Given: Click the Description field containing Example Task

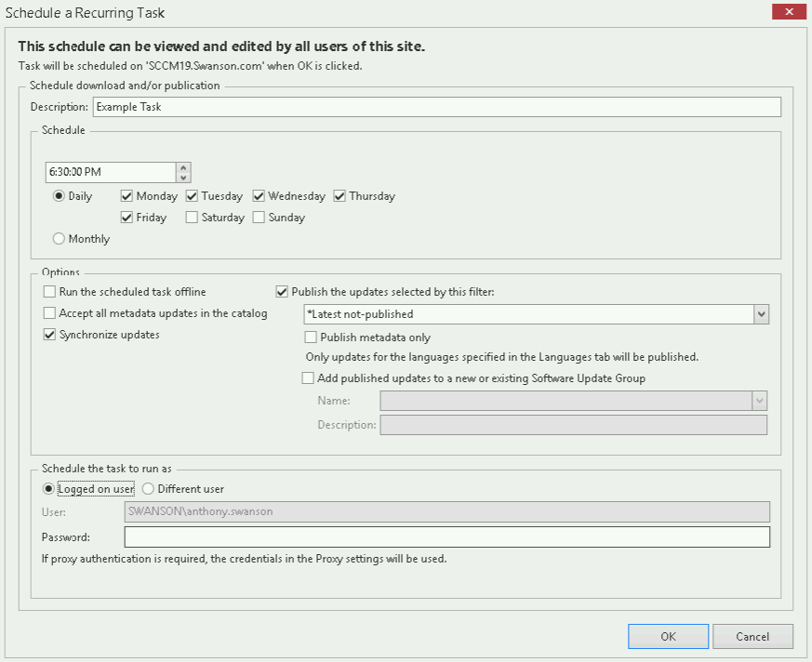Looking at the screenshot, I should click(436, 107).
